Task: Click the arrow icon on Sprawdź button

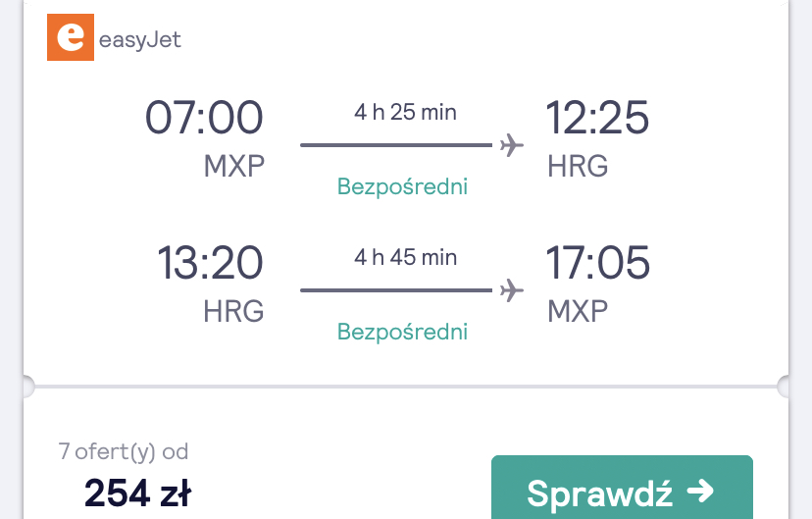Action: [700, 491]
